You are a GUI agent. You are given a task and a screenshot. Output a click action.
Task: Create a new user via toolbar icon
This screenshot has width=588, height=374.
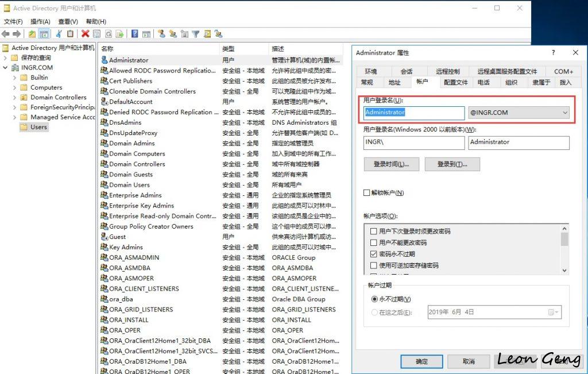pos(161,34)
